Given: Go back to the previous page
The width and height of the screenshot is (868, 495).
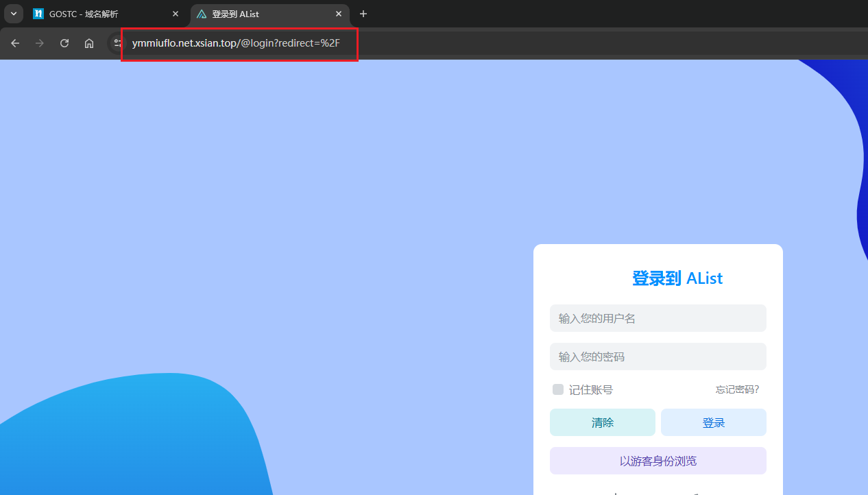Looking at the screenshot, I should [x=15, y=43].
